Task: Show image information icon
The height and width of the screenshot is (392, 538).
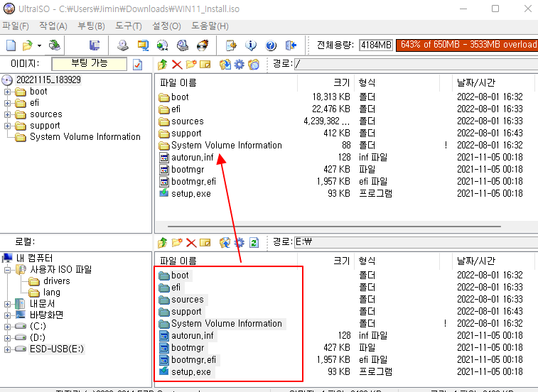Action: coord(251,45)
